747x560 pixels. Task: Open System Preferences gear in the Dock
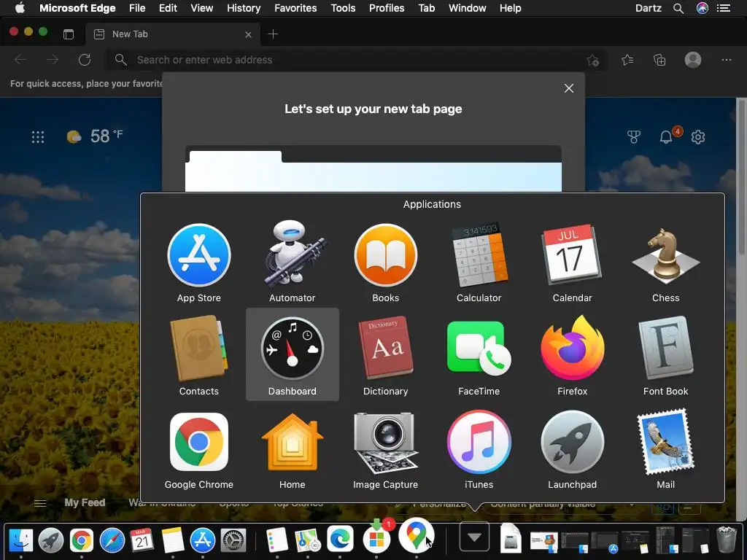(233, 540)
